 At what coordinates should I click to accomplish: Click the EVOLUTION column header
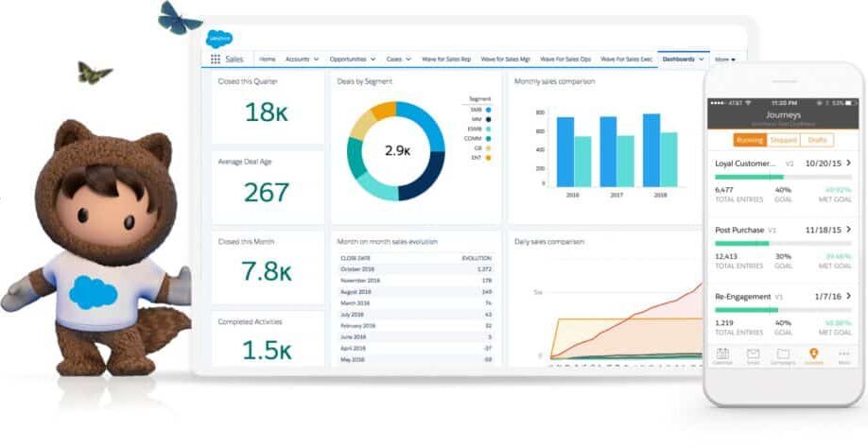pyautogui.click(x=477, y=258)
